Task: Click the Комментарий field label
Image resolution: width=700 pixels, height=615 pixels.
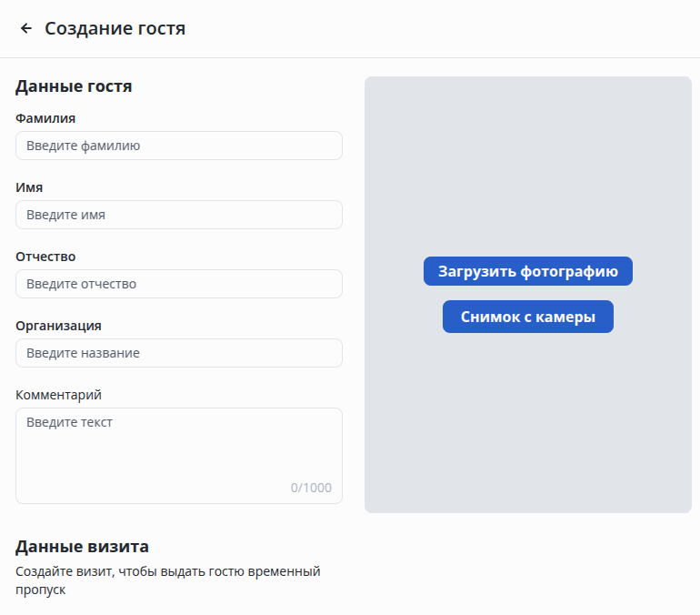Action: pos(58,395)
